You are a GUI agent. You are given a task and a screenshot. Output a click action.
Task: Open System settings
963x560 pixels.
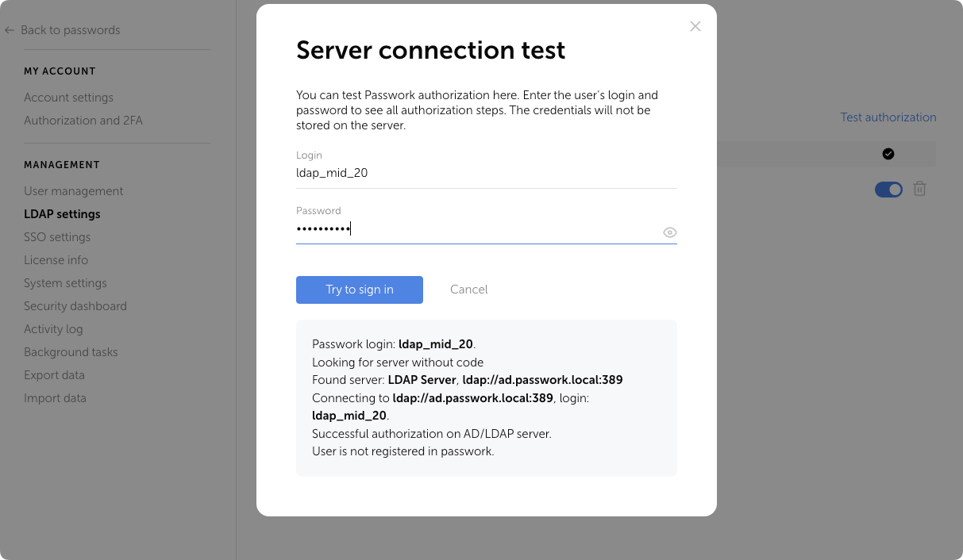pyautogui.click(x=65, y=282)
